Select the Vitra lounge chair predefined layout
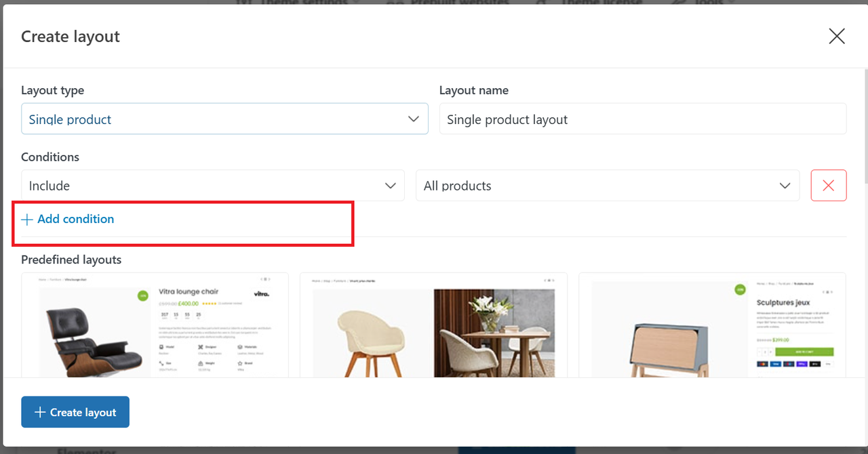The image size is (868, 454). [x=155, y=325]
